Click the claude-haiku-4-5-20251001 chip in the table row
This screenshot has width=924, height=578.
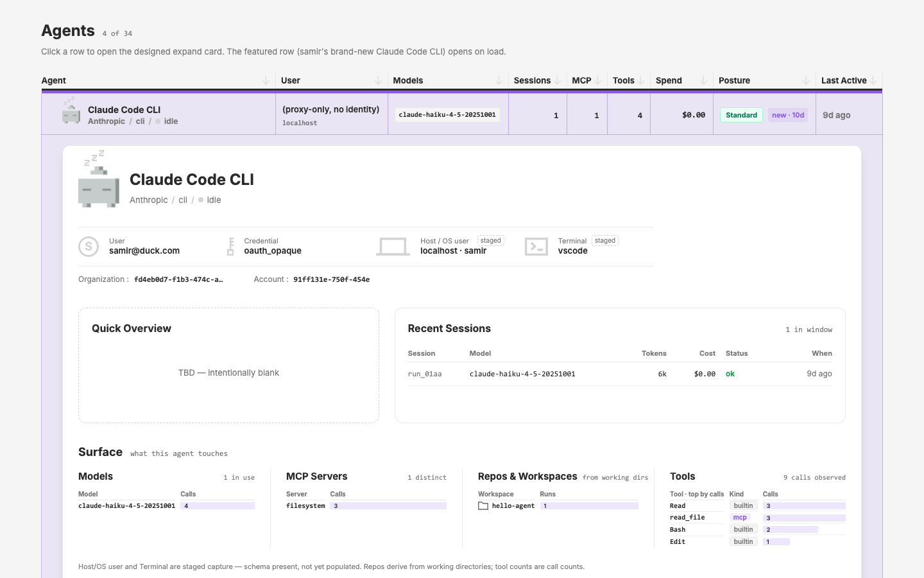click(x=447, y=115)
